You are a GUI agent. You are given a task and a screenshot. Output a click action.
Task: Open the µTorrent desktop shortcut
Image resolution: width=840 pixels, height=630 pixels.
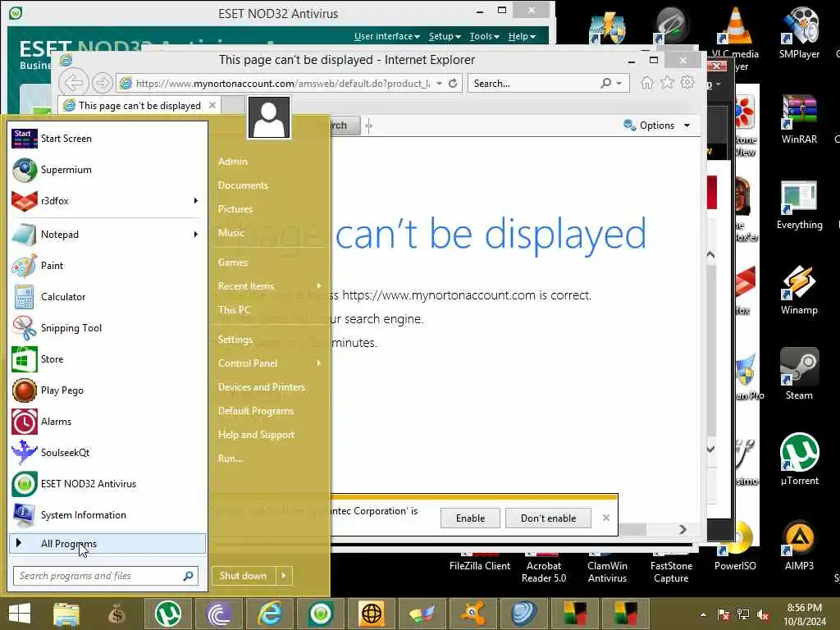[x=799, y=459]
